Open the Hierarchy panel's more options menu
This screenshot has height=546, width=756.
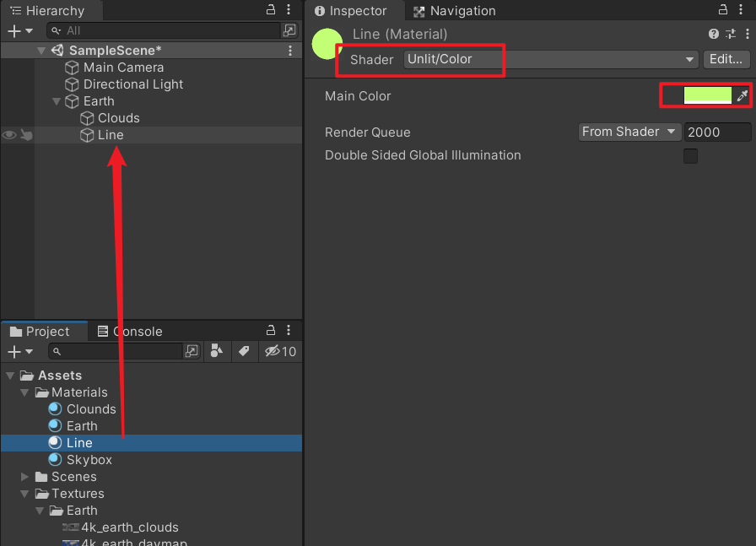point(289,10)
